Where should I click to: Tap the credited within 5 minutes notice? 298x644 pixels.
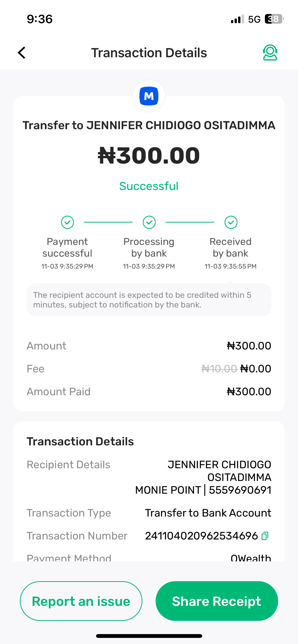[x=149, y=300]
